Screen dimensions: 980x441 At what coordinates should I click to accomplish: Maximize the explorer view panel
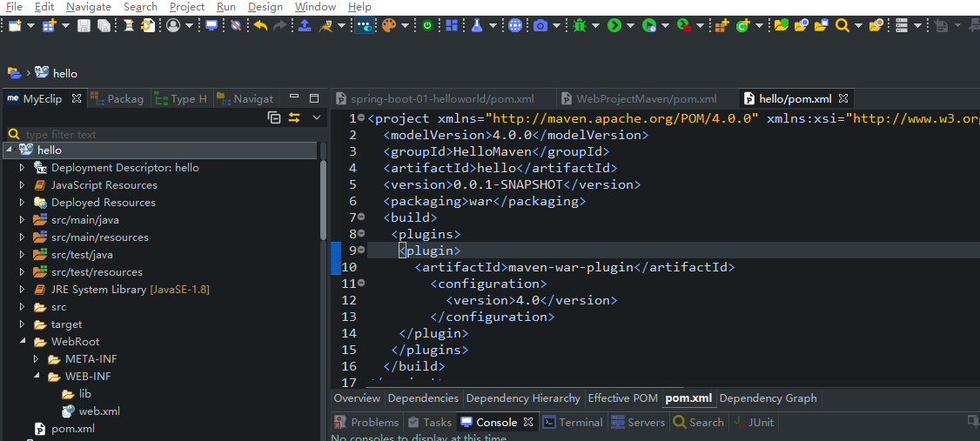pos(314,98)
